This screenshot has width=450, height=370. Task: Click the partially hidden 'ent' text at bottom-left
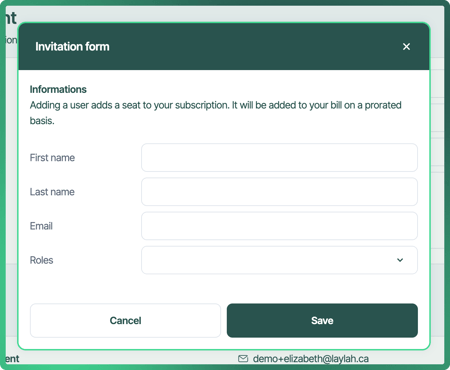pos(12,359)
